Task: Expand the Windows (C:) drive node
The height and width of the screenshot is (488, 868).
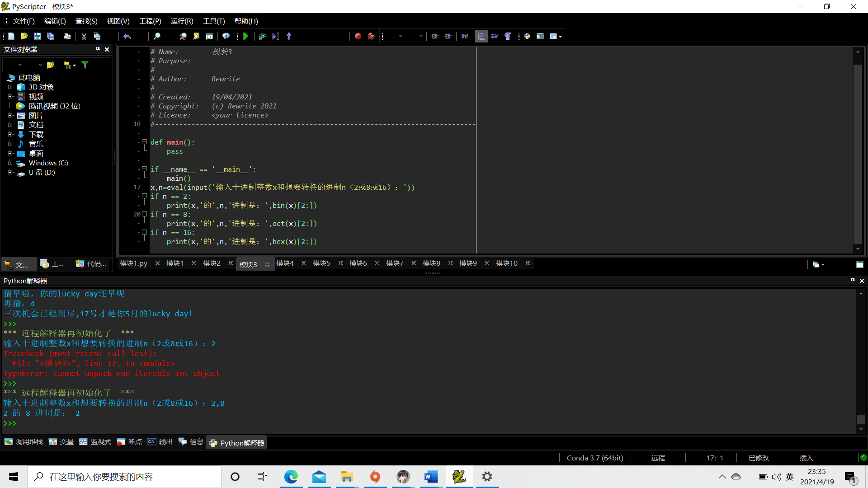Action: click(10, 163)
